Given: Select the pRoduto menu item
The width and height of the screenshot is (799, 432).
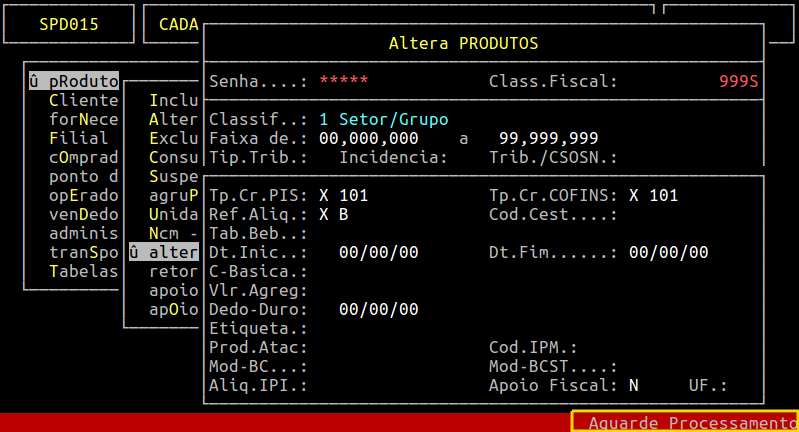Looking at the screenshot, I should pyautogui.click(x=75, y=81).
